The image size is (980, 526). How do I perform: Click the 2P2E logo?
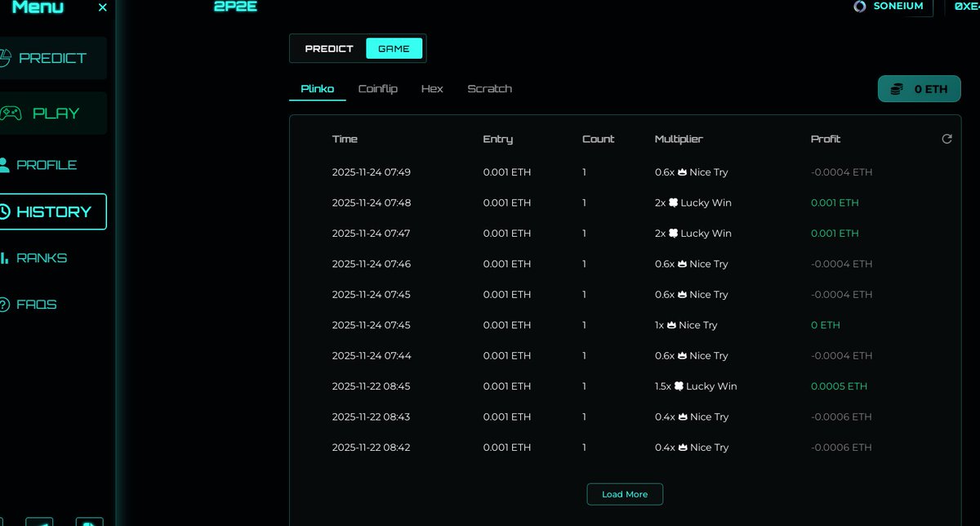(235, 7)
